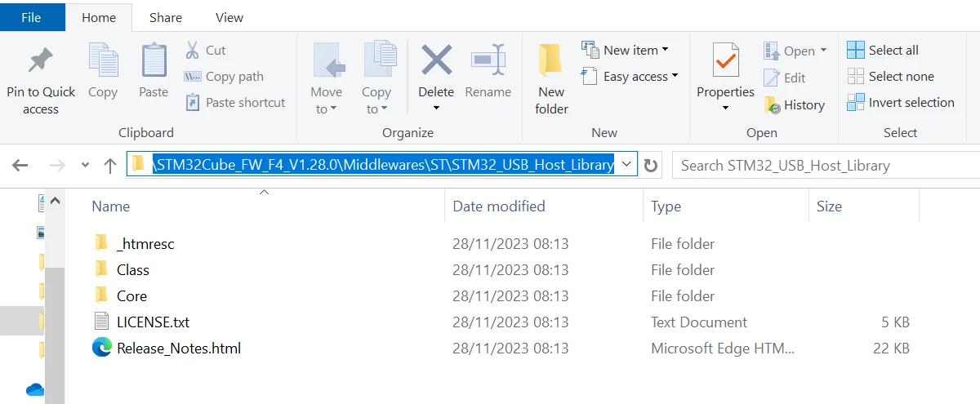
Task: Open the Properties dropdown arrow
Action: pos(725,109)
